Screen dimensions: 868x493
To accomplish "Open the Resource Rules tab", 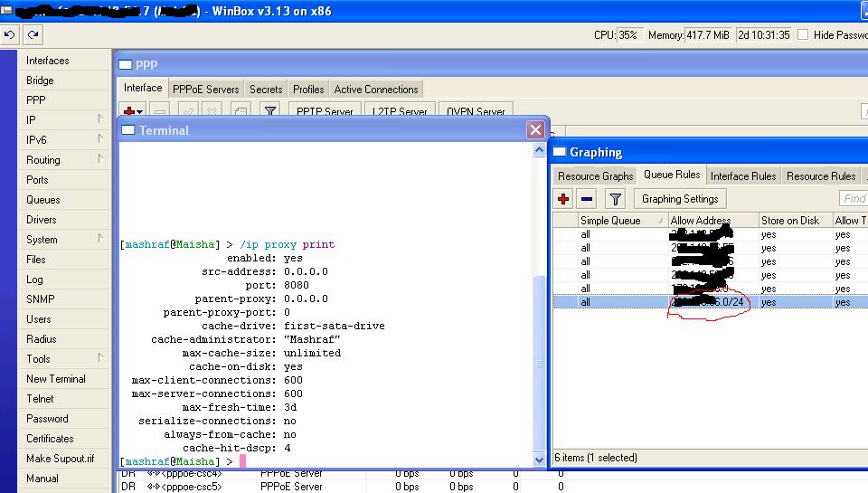I will [821, 176].
